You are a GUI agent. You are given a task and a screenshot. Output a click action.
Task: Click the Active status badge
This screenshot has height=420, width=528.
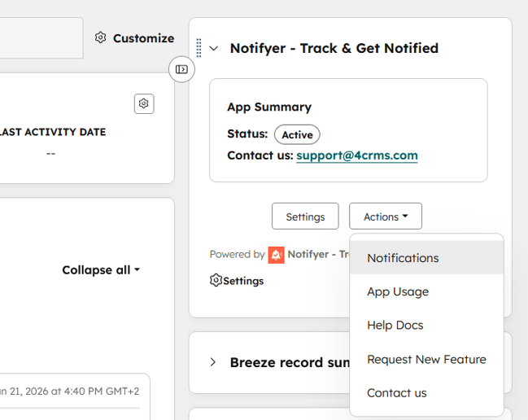[x=297, y=134]
